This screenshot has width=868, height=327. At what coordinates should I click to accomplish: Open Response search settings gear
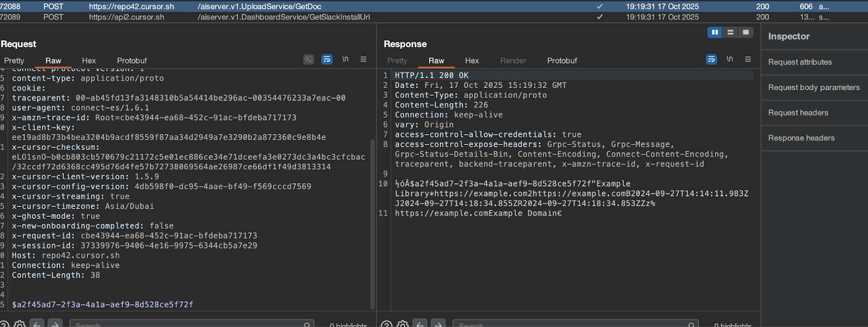pyautogui.click(x=403, y=324)
